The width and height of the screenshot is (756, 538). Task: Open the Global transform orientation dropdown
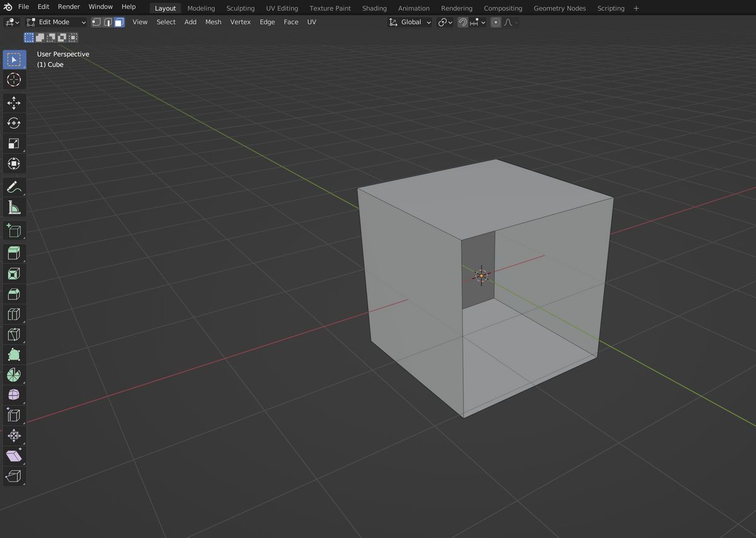409,21
